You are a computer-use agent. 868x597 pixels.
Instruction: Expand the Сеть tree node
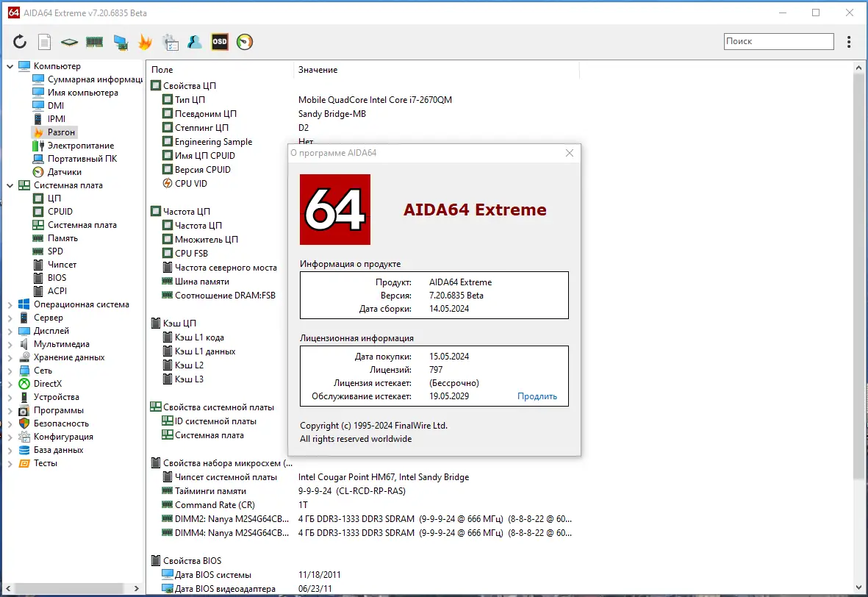10,371
